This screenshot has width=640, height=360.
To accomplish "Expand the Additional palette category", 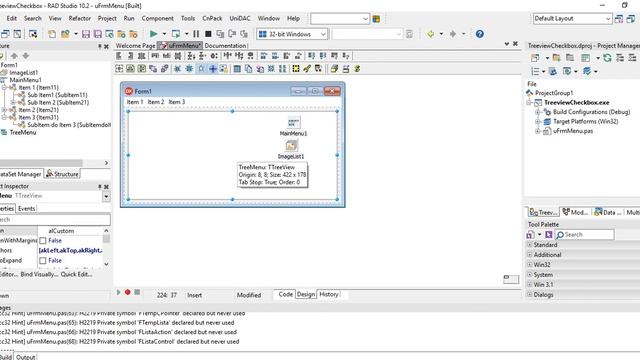I will (529, 255).
